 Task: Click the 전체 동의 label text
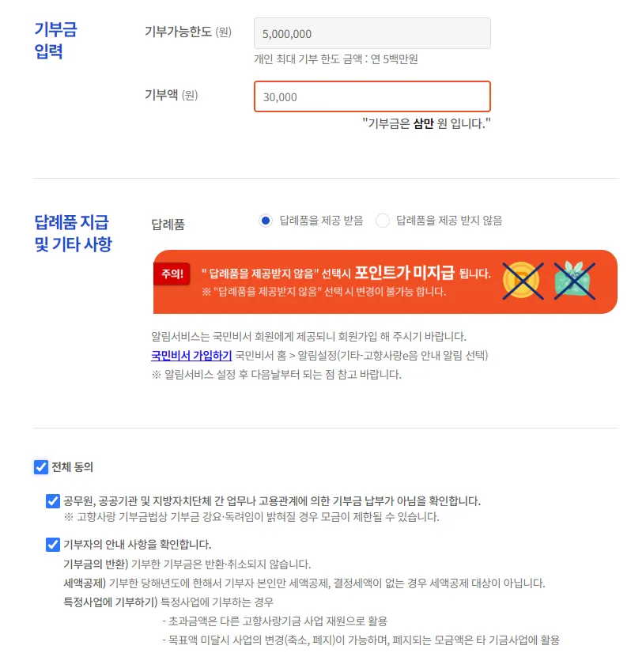[x=73, y=467]
